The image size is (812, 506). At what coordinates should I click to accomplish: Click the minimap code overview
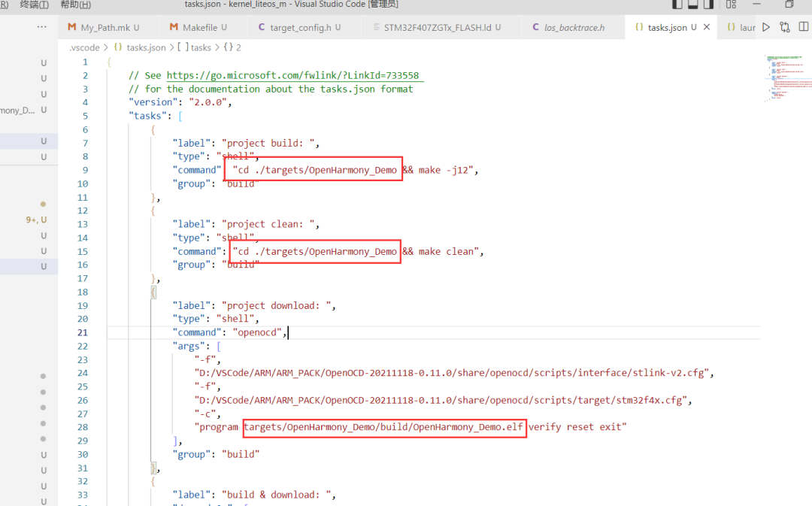click(x=787, y=77)
